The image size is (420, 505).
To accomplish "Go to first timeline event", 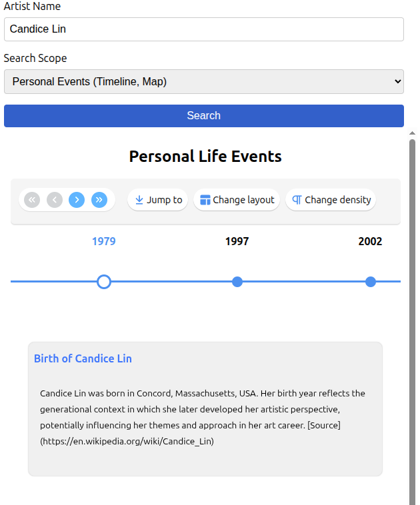I will point(32,200).
